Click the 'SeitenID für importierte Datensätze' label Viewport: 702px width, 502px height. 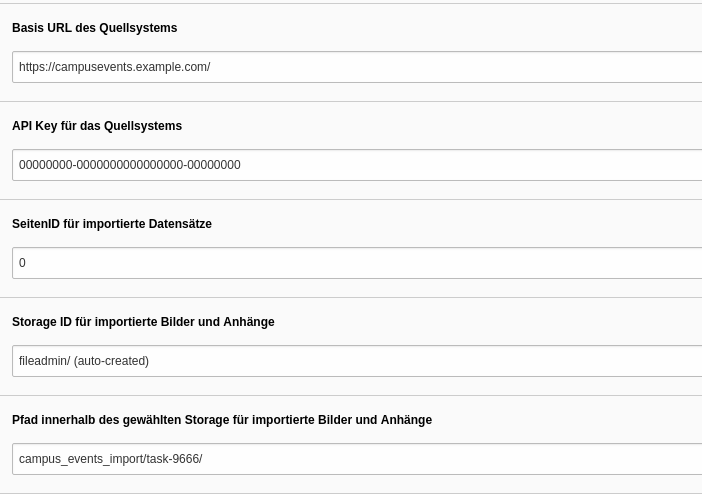112,224
